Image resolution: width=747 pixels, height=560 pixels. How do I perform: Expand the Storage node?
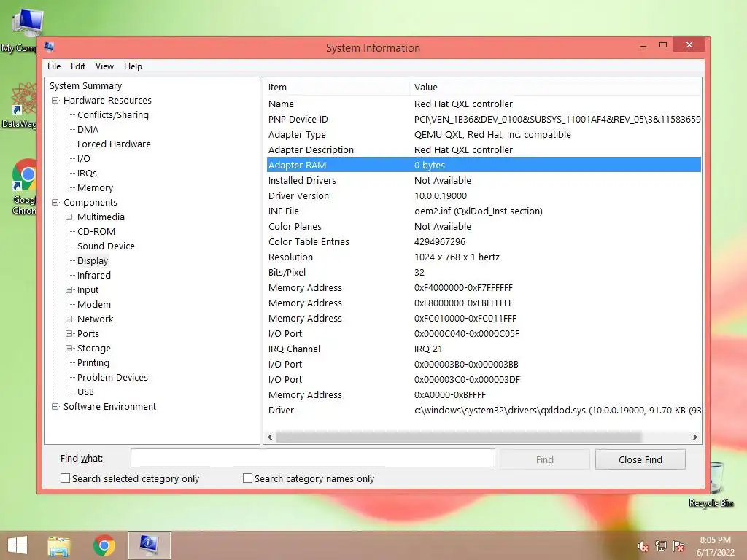coord(69,349)
